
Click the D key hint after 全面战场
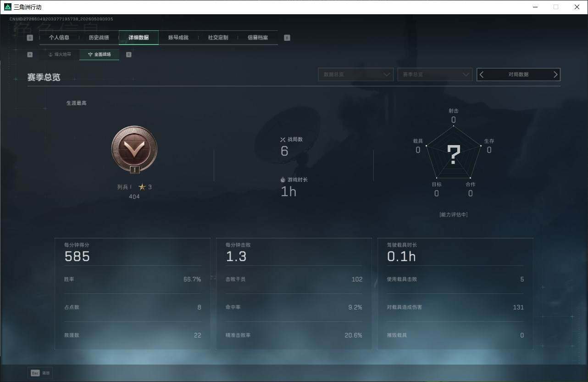point(129,54)
